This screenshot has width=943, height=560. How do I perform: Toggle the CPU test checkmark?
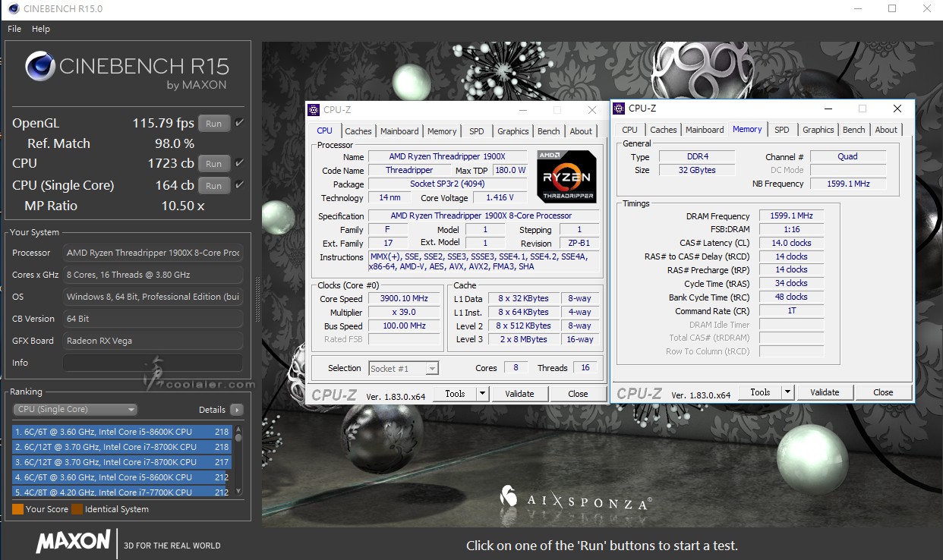[x=240, y=163]
